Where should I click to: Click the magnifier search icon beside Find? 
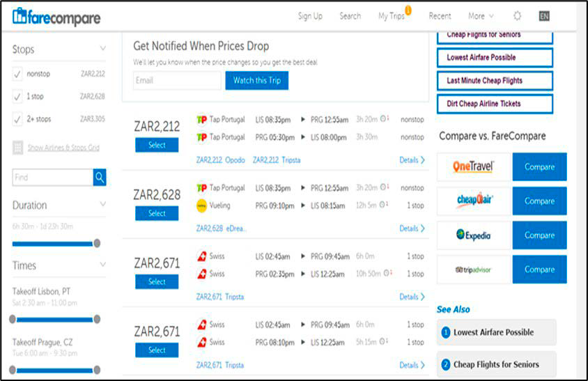(100, 178)
